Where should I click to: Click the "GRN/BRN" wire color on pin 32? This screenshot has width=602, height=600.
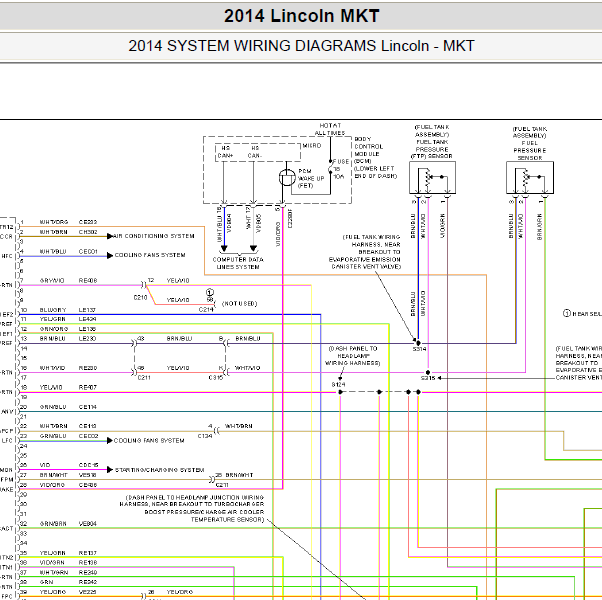53,524
